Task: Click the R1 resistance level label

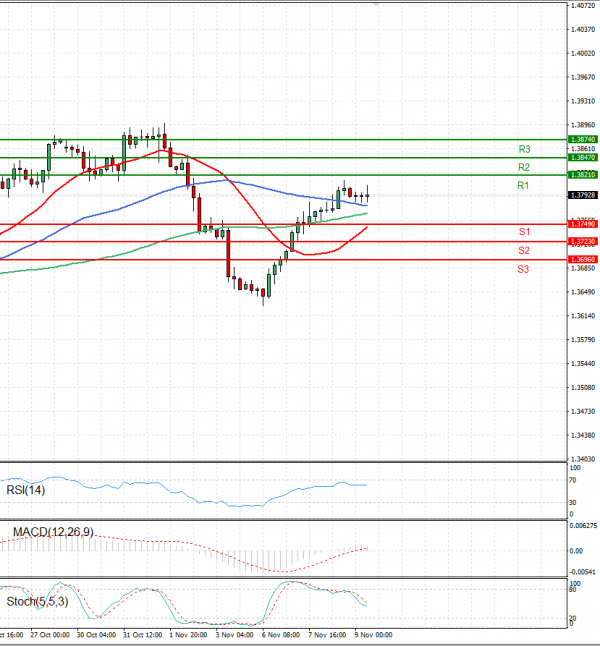Action: (523, 185)
